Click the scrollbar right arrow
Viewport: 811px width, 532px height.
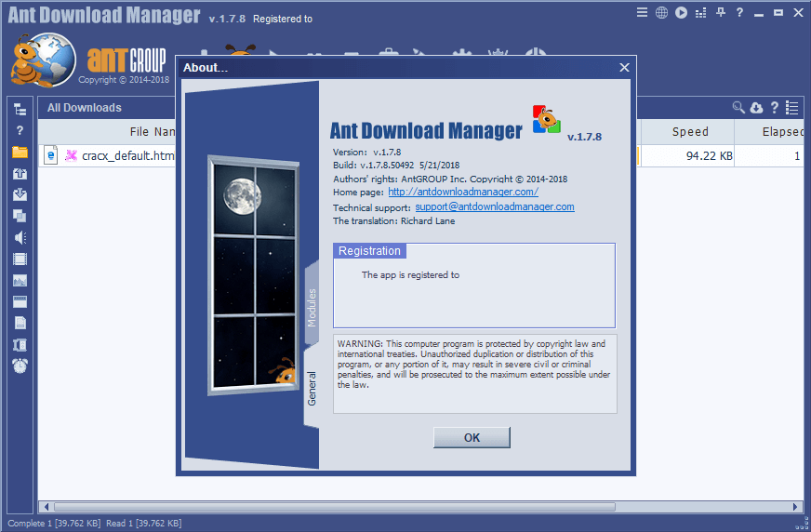795,507
